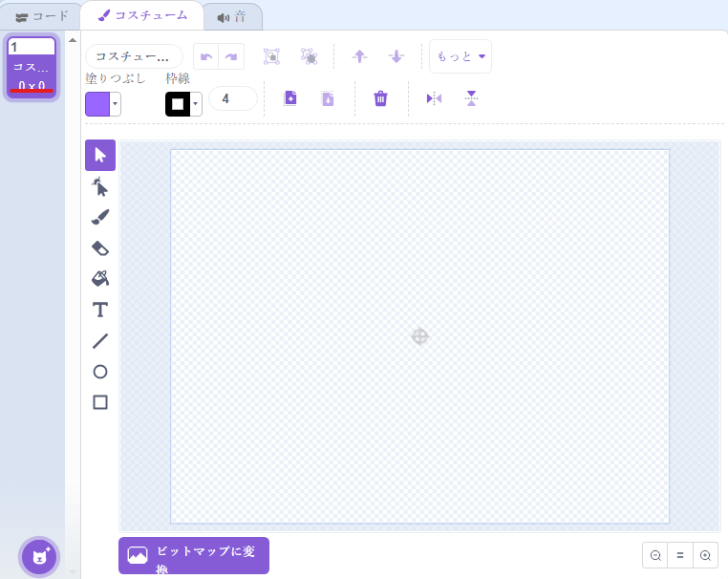This screenshot has width=728, height=579.
Task: Click the ビットマップに変換 button
Action: (194, 555)
